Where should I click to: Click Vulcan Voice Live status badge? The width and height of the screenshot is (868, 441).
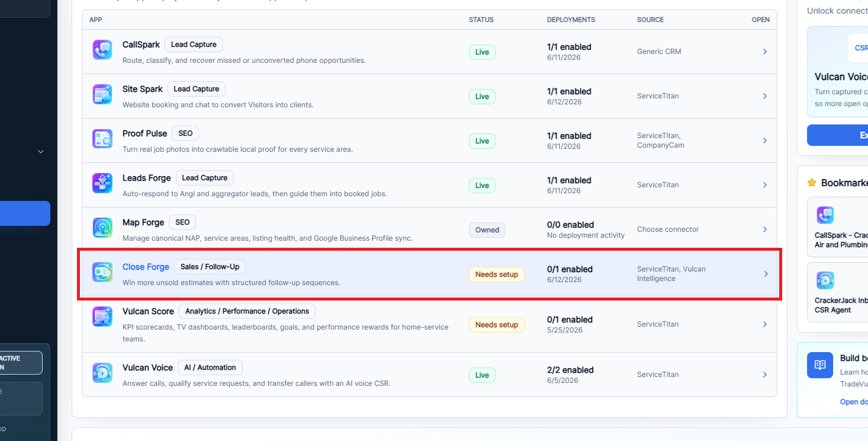coord(482,375)
